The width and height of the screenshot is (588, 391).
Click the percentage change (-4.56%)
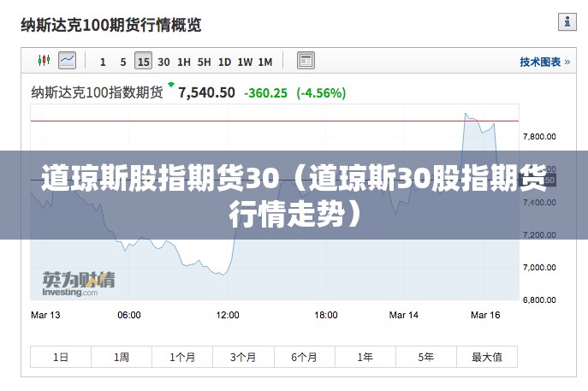click(x=321, y=93)
